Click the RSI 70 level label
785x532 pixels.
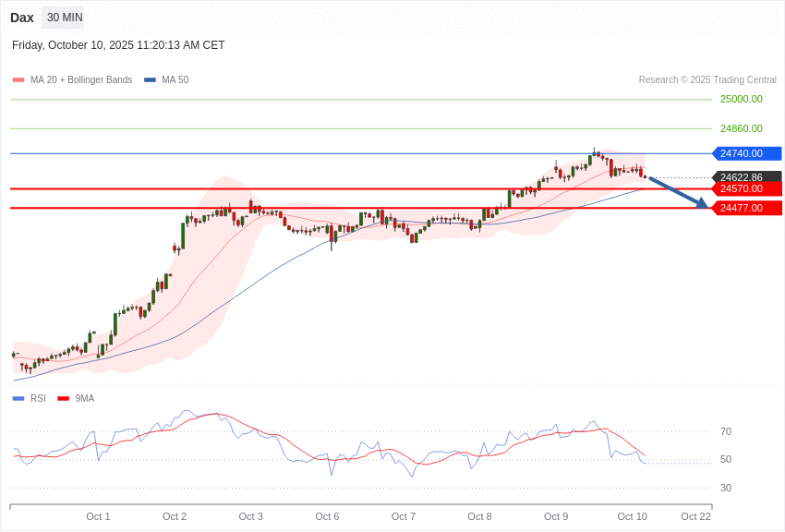click(x=726, y=431)
